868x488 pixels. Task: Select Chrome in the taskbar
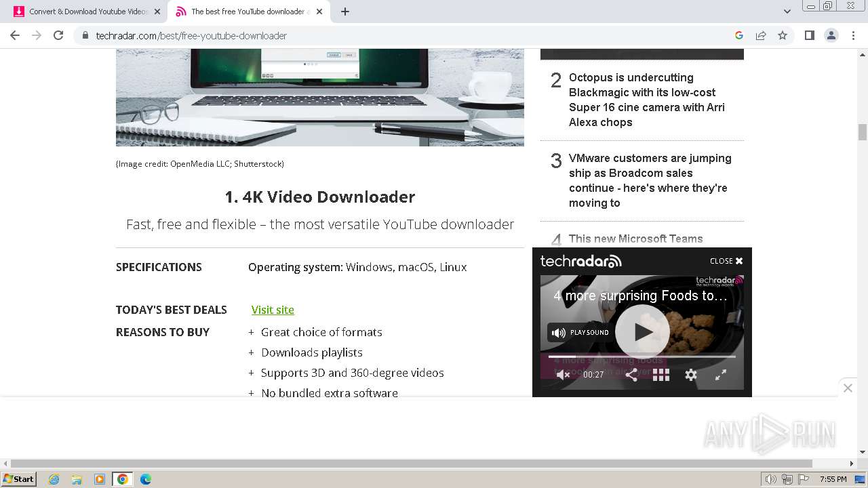[123, 479]
